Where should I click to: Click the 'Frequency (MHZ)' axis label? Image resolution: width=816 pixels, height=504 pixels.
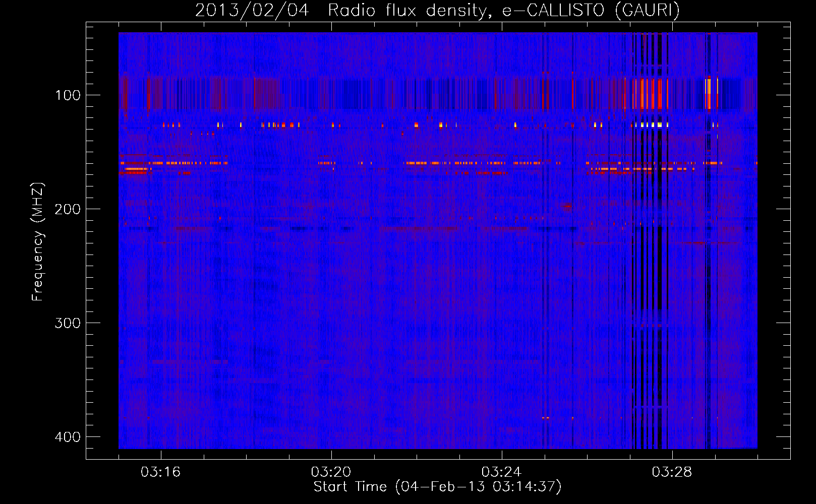[x=38, y=242]
